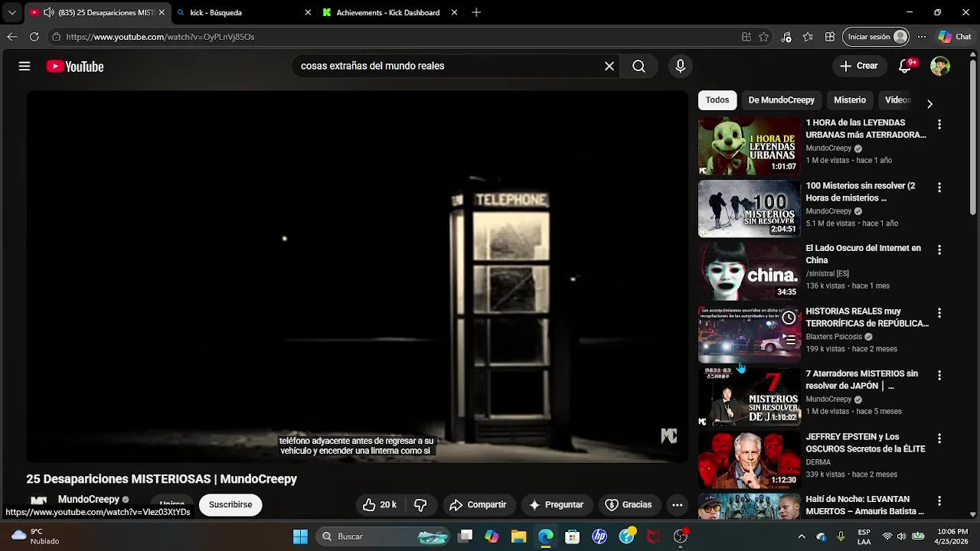This screenshot has height=551, width=980.
Task: Click the video player area to pause
Action: 358,276
